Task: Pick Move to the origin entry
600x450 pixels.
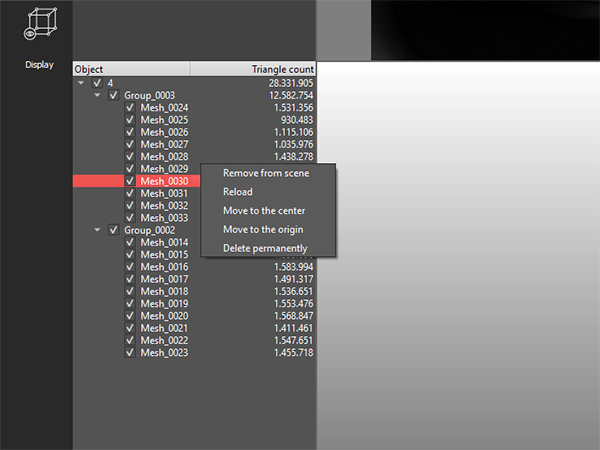Action: click(x=263, y=230)
